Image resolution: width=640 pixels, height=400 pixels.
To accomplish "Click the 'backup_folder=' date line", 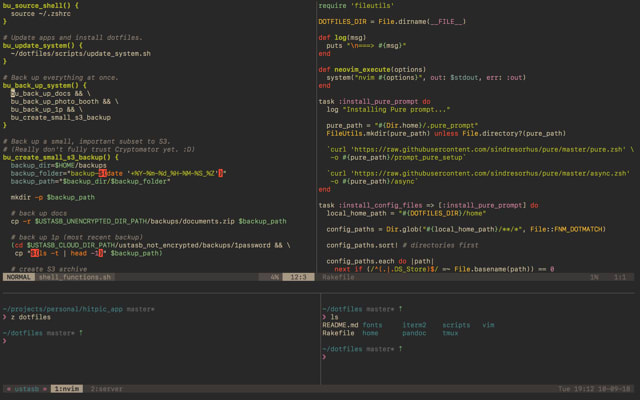I will [x=118, y=173].
